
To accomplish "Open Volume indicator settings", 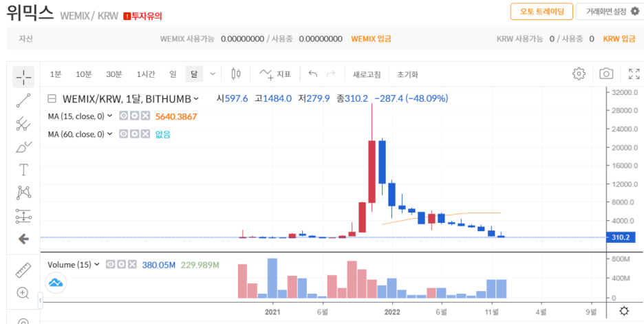I will (121, 264).
